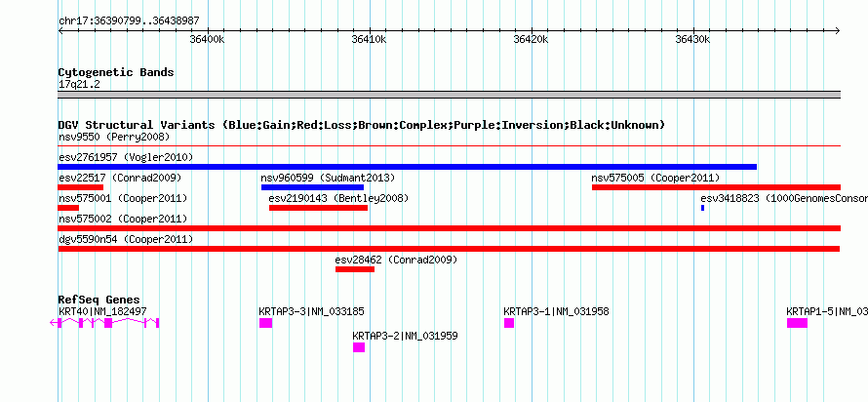Open the esv2761957 (Vogler2010) label
The width and height of the screenshot is (868, 402).
pyautogui.click(x=126, y=157)
